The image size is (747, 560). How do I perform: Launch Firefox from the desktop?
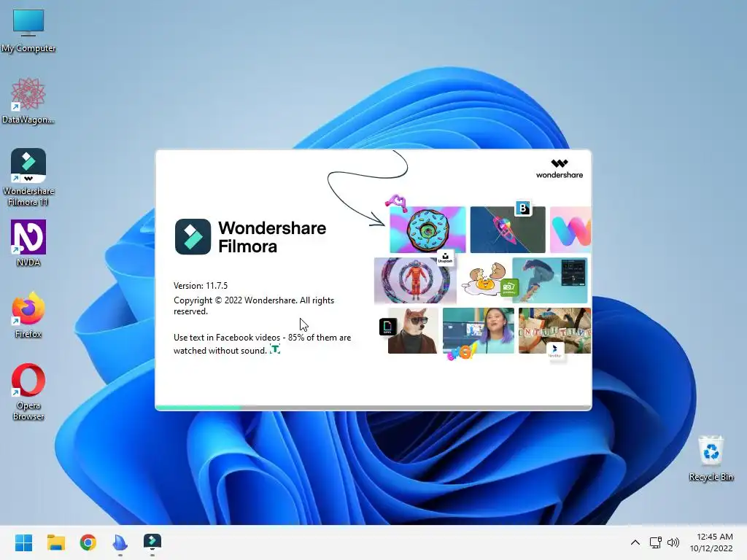[28, 314]
